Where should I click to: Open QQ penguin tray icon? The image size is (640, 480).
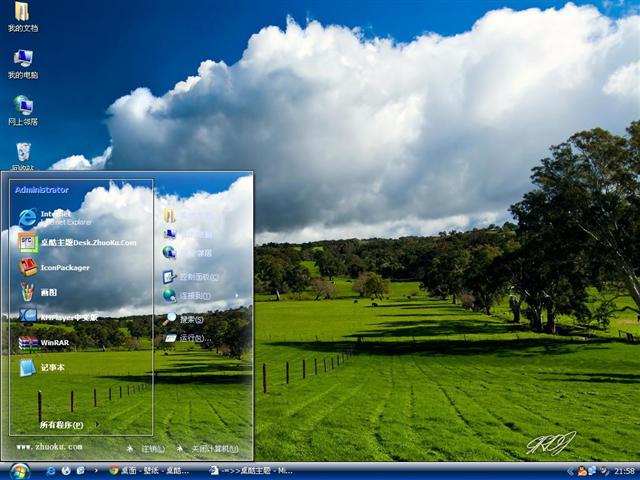[x=582, y=471]
